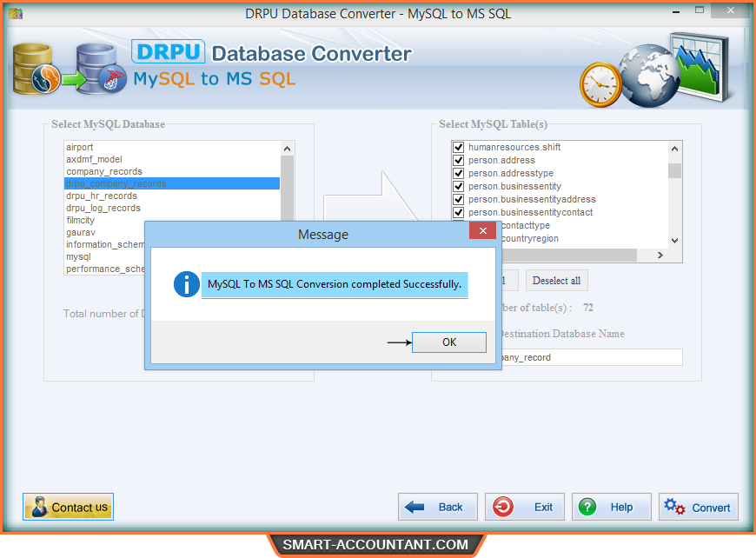
Task: Close the Message dialog with the red X
Action: (x=482, y=231)
